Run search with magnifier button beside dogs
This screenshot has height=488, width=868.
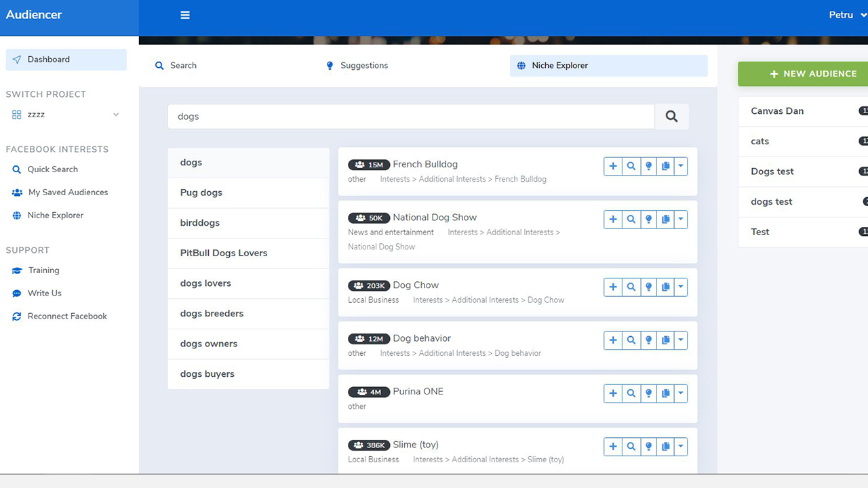point(671,117)
